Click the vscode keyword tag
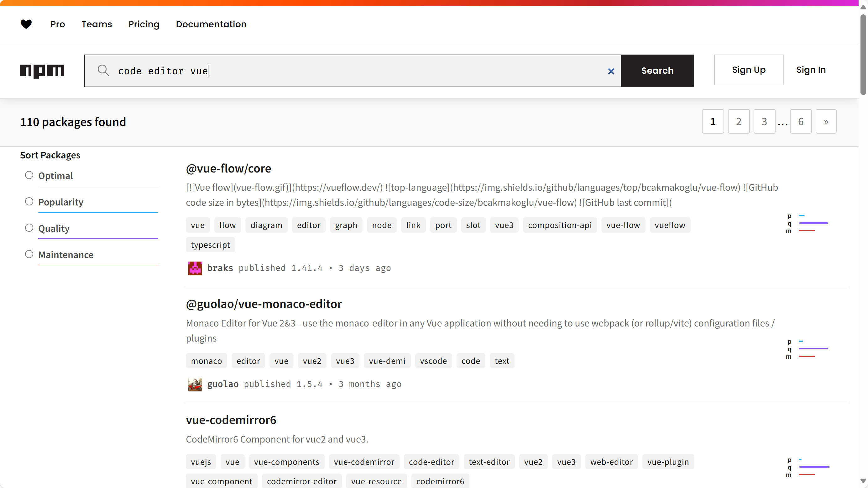The width and height of the screenshot is (868, 488). tap(433, 361)
